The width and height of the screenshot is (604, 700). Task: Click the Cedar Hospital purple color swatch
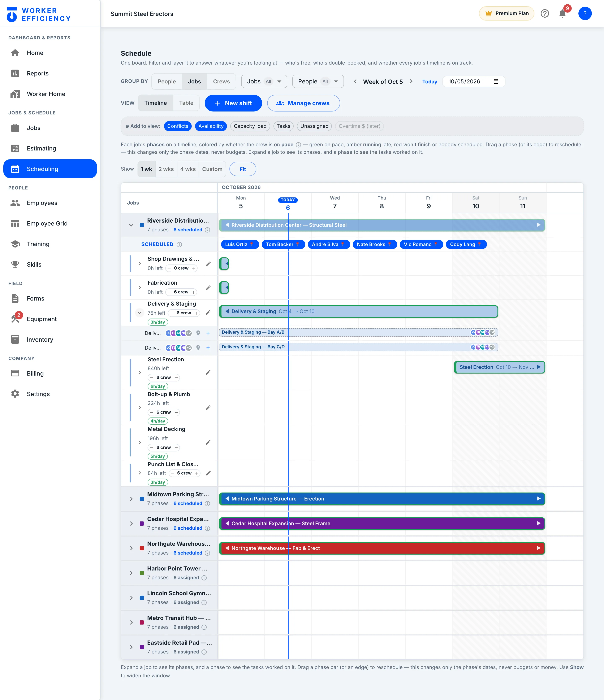142,524
